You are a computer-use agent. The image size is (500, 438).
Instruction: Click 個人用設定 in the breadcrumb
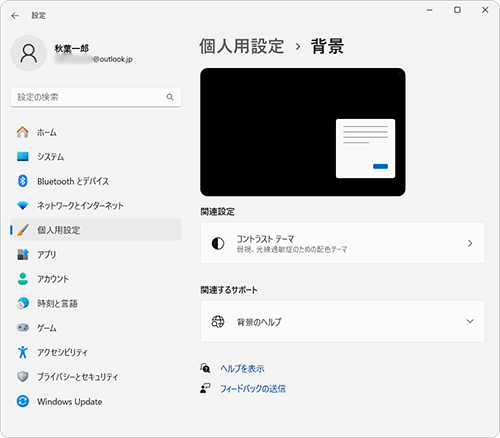[x=242, y=46]
